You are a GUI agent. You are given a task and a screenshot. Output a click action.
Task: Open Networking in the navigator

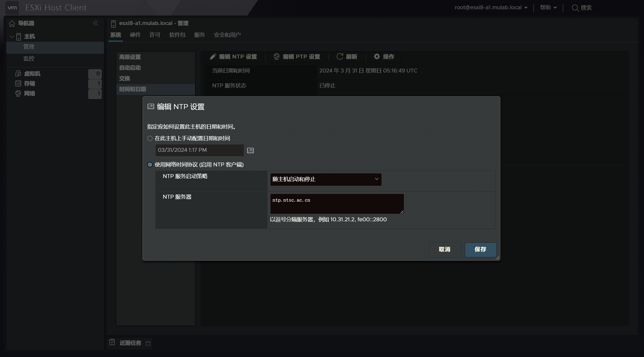tap(30, 93)
